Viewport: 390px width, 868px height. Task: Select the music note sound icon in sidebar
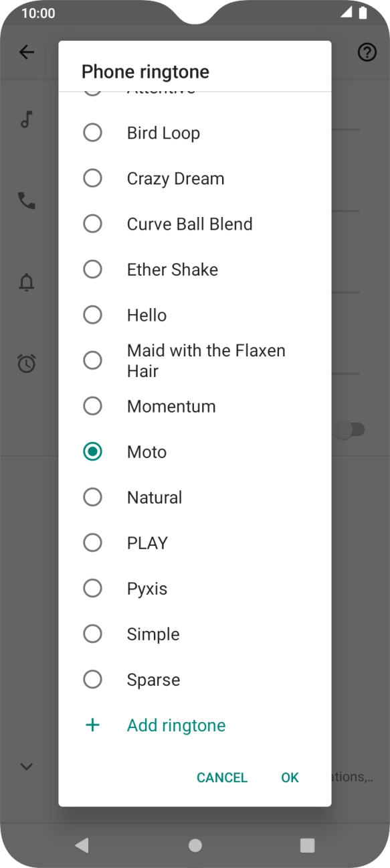click(25, 119)
